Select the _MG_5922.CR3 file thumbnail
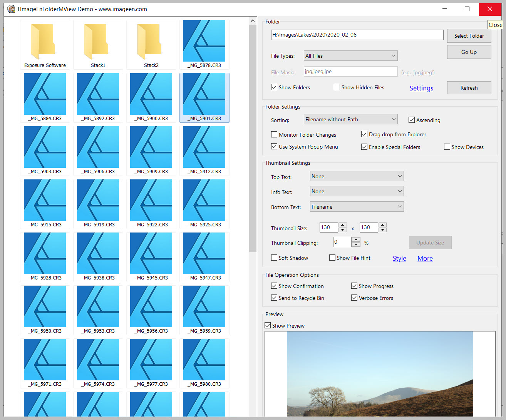Screen dimensions: 506x420 (x=151, y=204)
